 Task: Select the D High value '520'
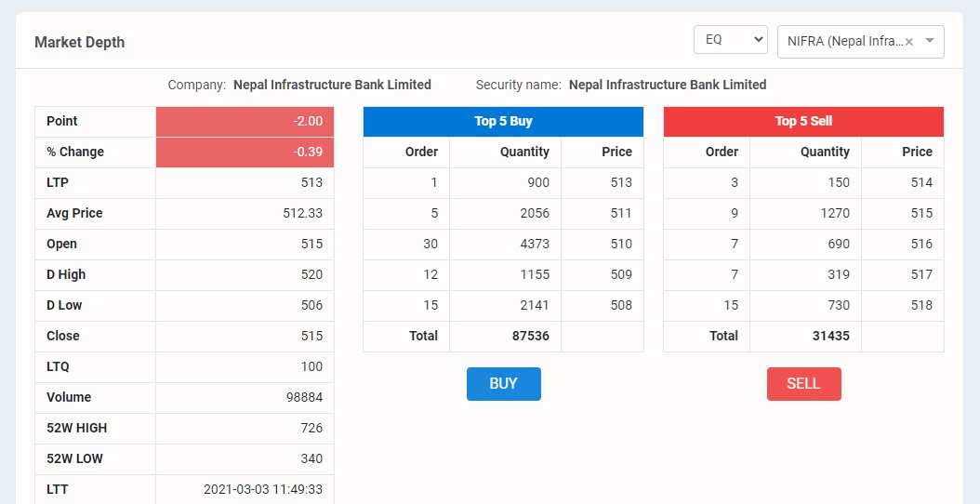click(311, 274)
